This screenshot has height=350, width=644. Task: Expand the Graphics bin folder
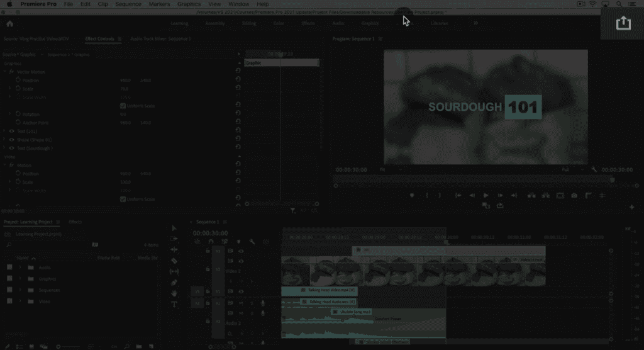(20, 278)
